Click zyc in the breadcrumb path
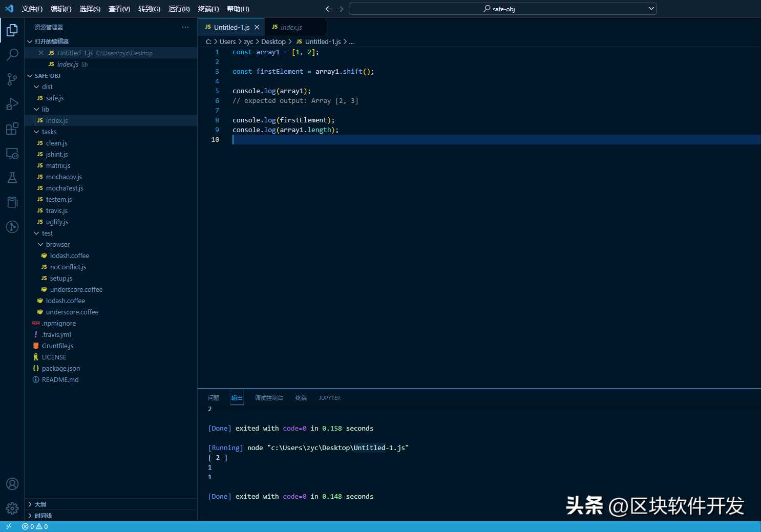The image size is (761, 532). (248, 42)
